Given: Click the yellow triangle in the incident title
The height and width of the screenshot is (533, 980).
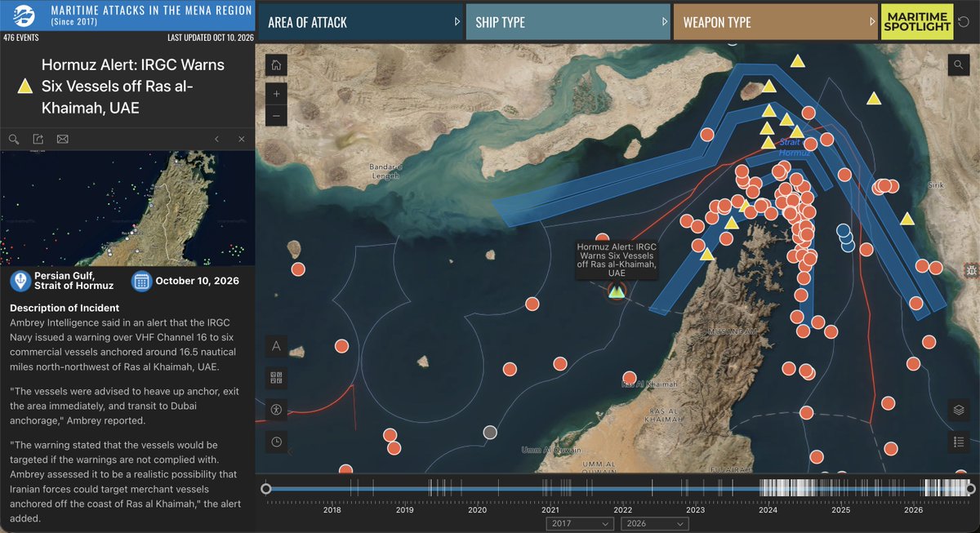Looking at the screenshot, I should pos(25,86).
